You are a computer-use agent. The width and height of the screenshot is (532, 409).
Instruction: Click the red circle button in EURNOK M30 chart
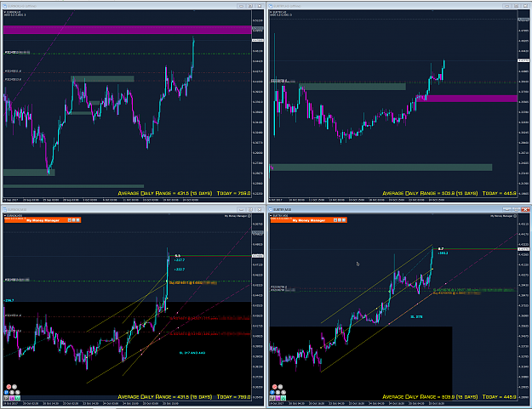(x=9, y=387)
